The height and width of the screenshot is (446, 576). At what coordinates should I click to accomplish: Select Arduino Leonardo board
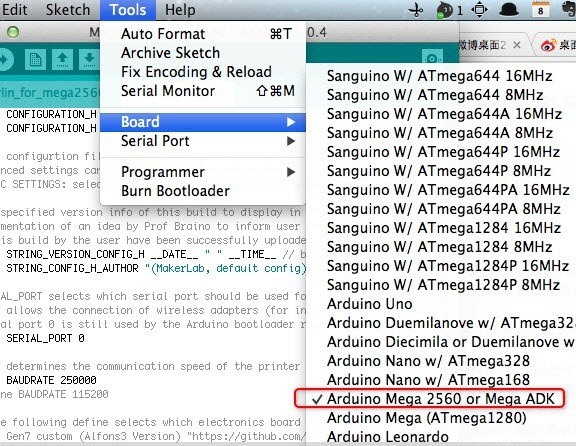point(441,437)
